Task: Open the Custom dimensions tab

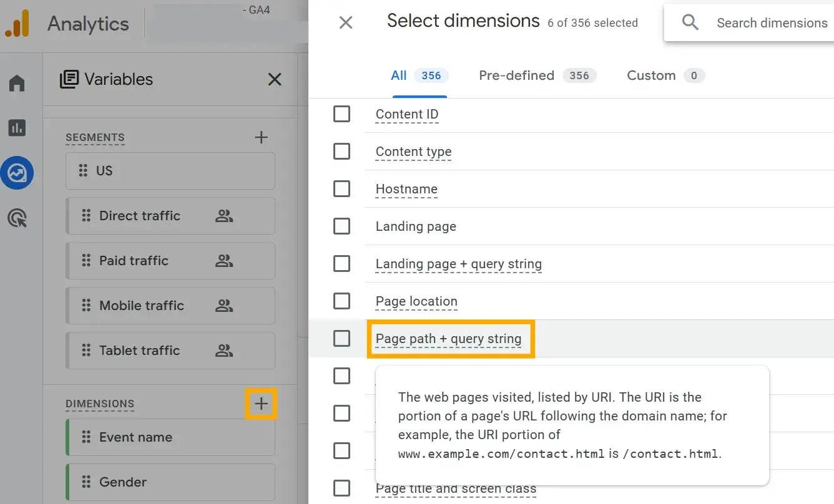Action: pyautogui.click(x=651, y=75)
